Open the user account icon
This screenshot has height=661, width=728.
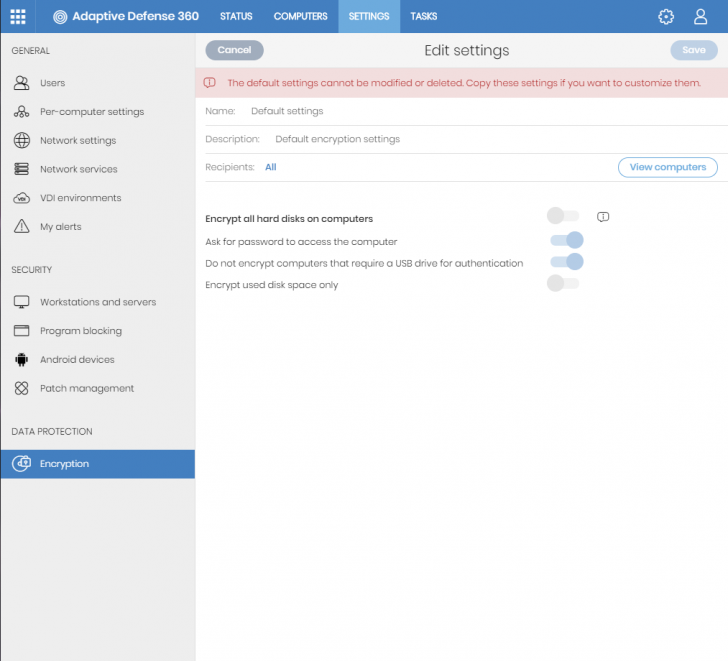(701, 16)
